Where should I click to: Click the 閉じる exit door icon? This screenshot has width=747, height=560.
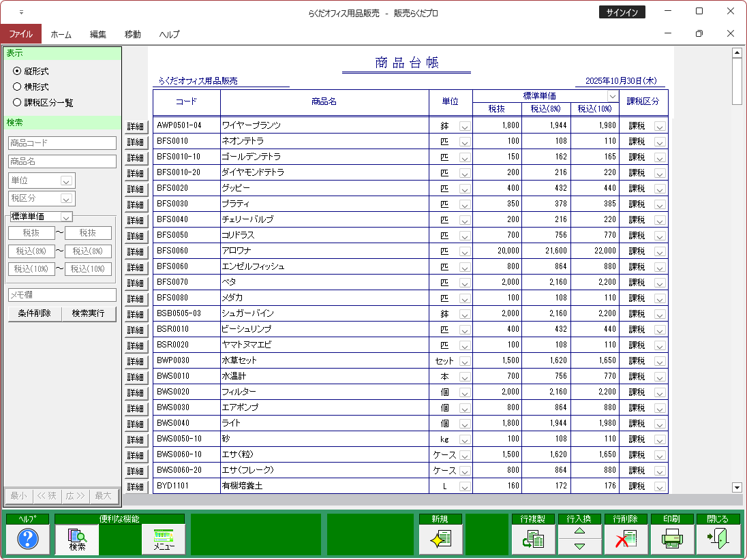tap(718, 539)
